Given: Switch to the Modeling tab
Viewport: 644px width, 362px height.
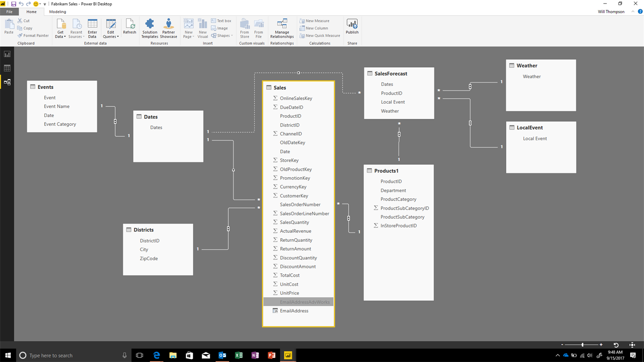Looking at the screenshot, I should coord(58,12).
